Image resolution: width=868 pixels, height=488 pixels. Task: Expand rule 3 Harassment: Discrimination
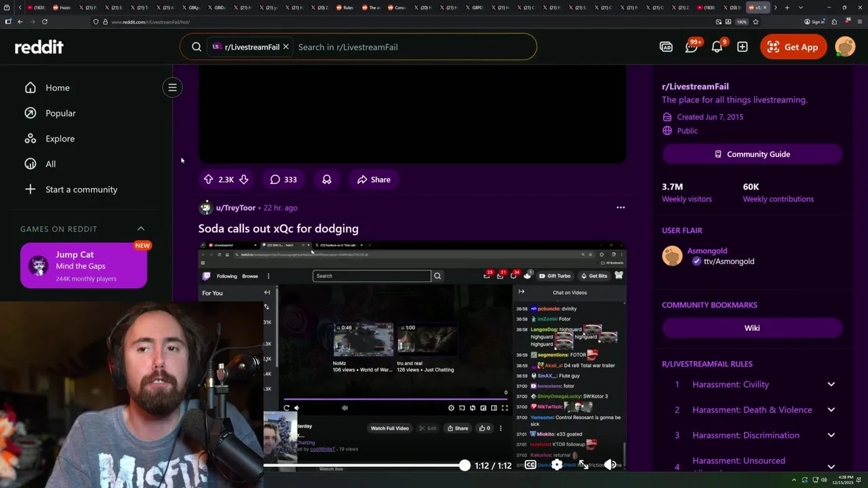point(831,435)
